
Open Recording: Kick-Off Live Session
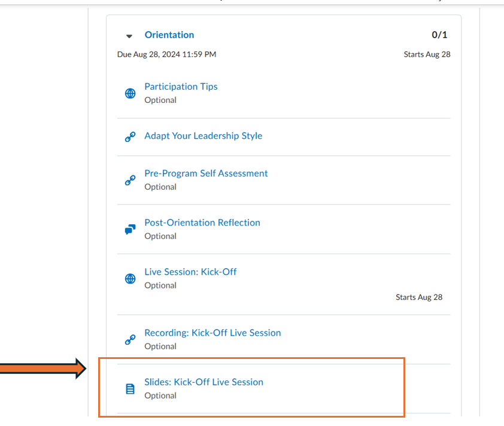click(212, 333)
